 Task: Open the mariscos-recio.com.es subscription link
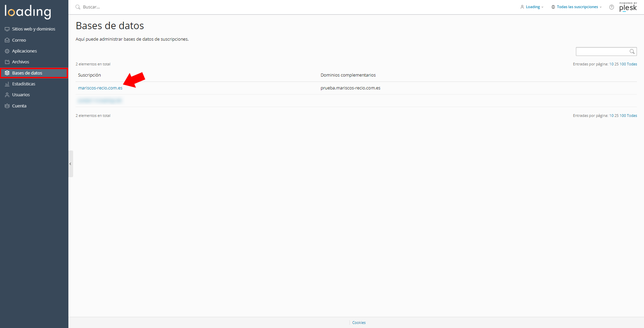(100, 88)
